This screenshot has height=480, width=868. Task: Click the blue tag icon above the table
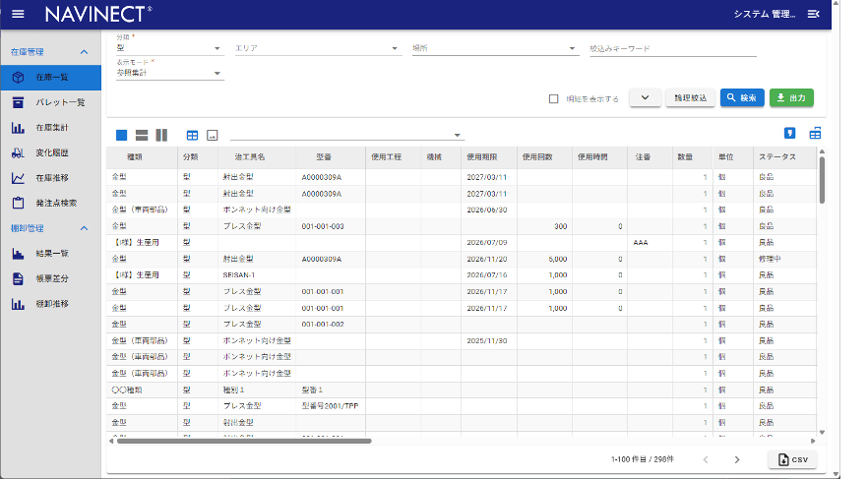pyautogui.click(x=790, y=133)
